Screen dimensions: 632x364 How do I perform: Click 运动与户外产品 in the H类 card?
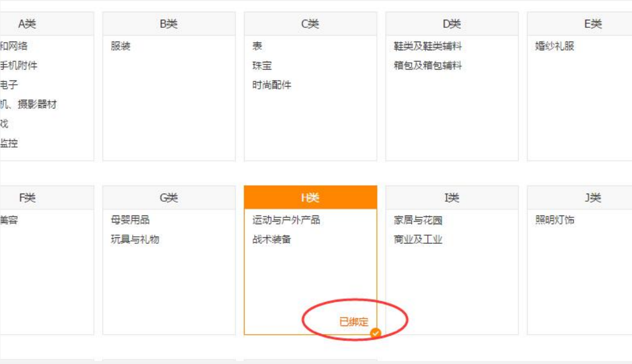[286, 221]
